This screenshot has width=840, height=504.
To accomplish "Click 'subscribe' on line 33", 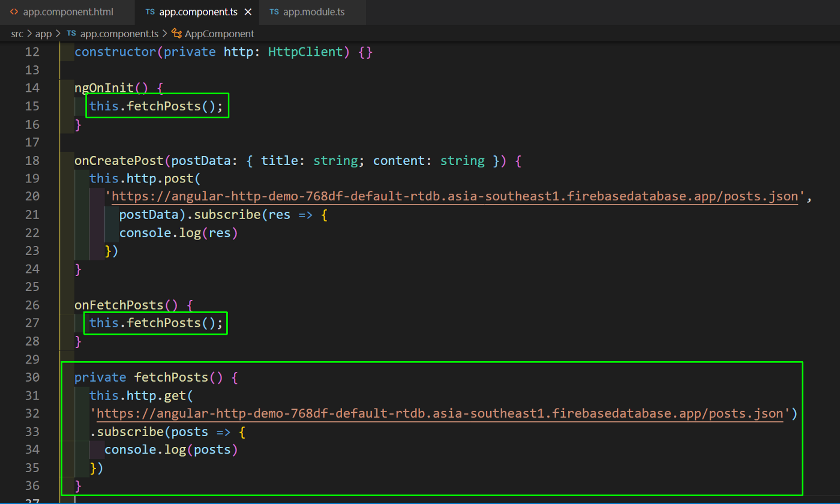I will pos(130,431).
